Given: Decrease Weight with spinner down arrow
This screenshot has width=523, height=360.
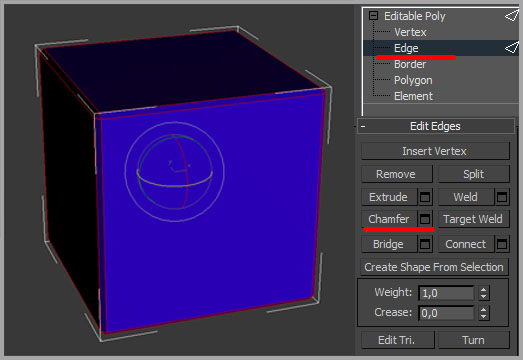Looking at the screenshot, I should coord(484,297).
